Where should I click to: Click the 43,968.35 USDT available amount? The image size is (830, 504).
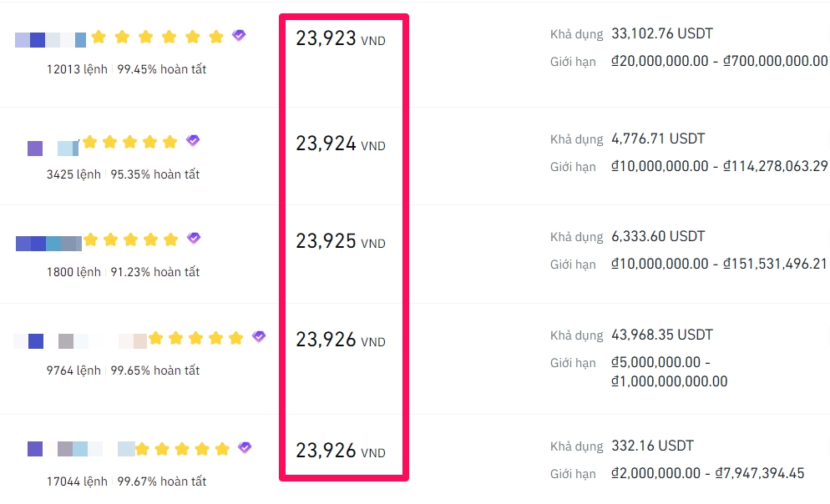click(x=661, y=335)
